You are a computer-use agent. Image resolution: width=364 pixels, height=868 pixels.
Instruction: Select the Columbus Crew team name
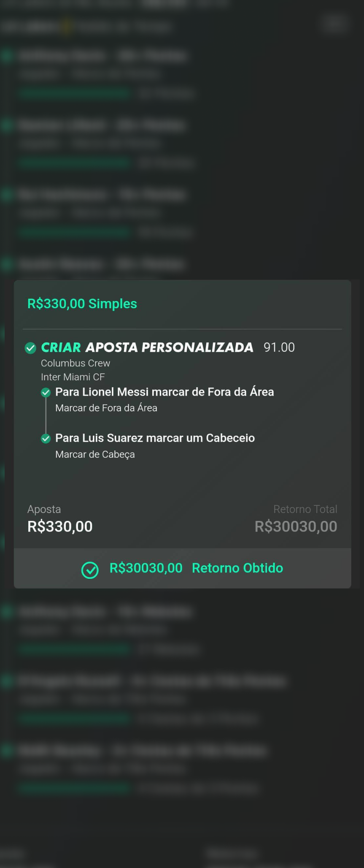tap(75, 363)
